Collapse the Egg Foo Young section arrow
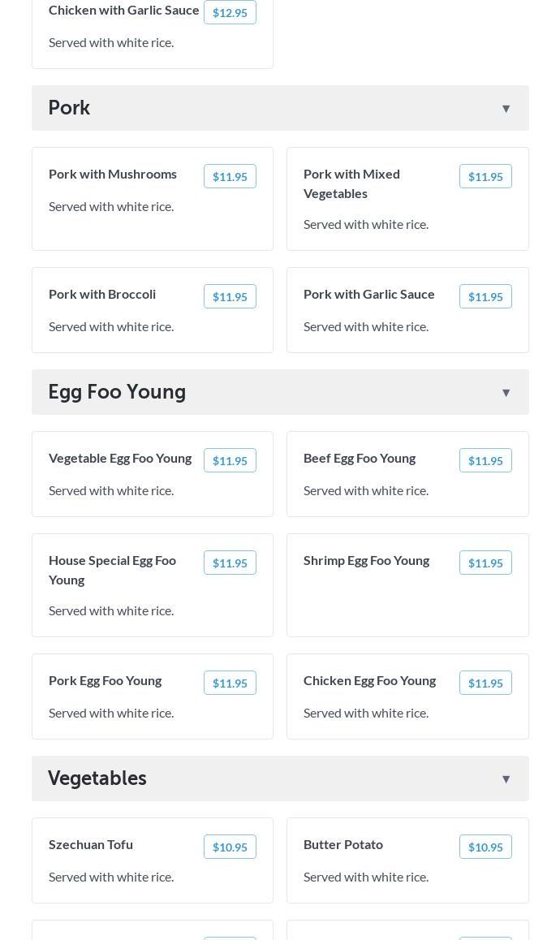Viewport: 560px width, 940px height. click(x=506, y=393)
